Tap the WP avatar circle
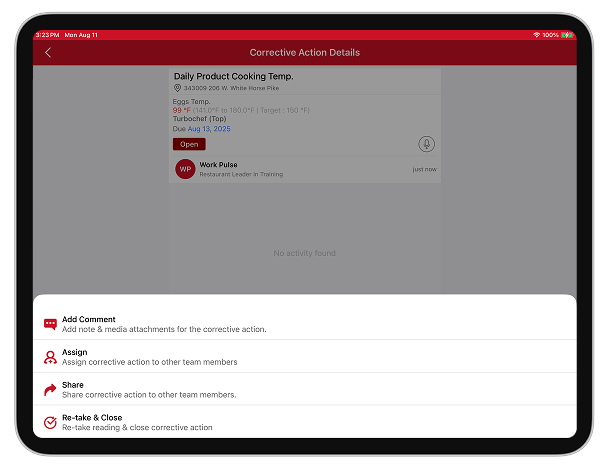Screen dimensions: 608x470 coord(185,169)
